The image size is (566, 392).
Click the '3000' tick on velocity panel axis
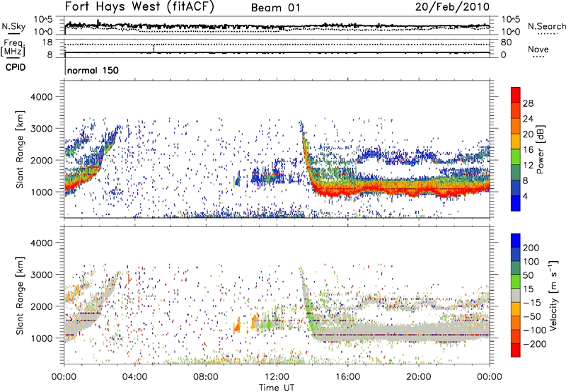pyautogui.click(x=41, y=275)
